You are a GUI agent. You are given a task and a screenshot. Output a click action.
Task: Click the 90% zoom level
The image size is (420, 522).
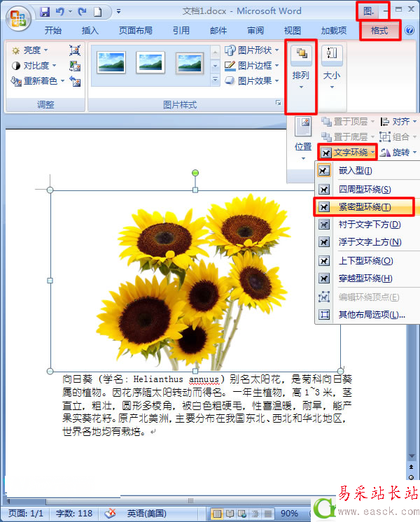[x=289, y=514]
